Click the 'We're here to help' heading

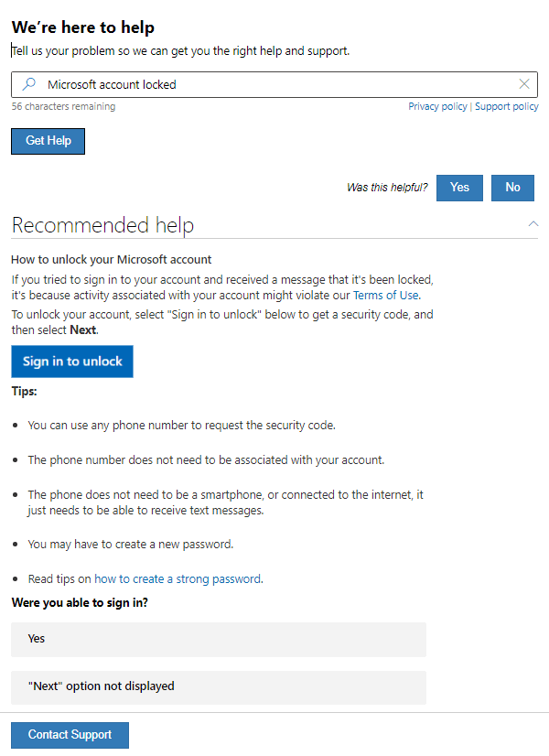pyautogui.click(x=83, y=27)
